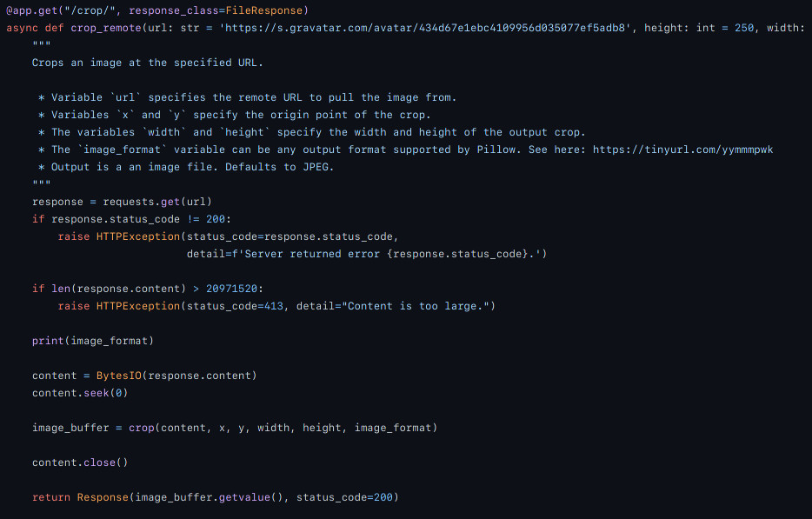
Task: Click the status_code=413 argument
Action: pyautogui.click(x=235, y=306)
